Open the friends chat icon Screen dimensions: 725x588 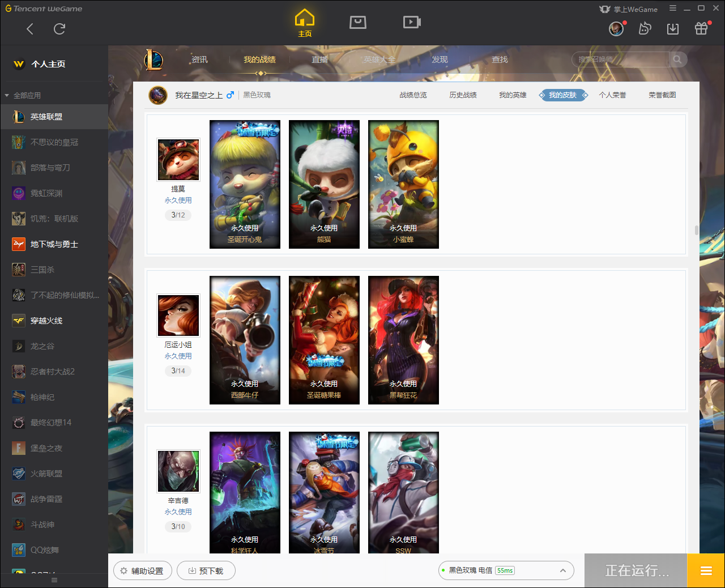645,28
